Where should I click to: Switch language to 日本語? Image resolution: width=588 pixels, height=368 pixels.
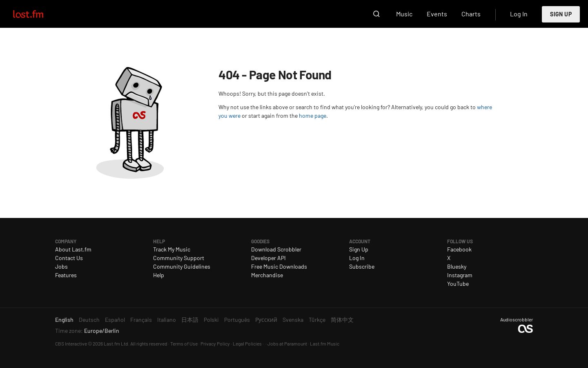[x=190, y=320]
